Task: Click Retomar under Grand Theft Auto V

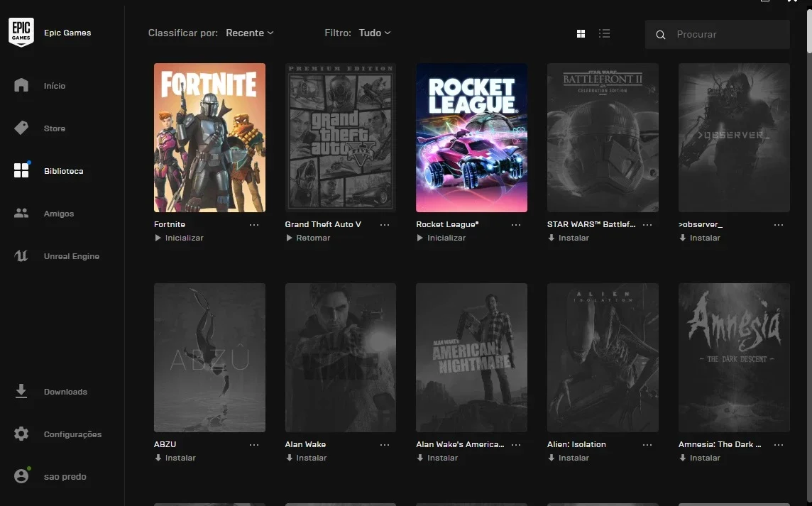Action: 307,238
